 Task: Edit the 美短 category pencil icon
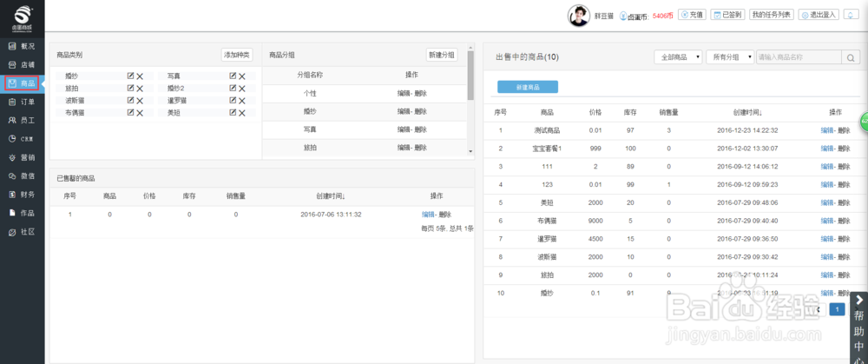(233, 112)
